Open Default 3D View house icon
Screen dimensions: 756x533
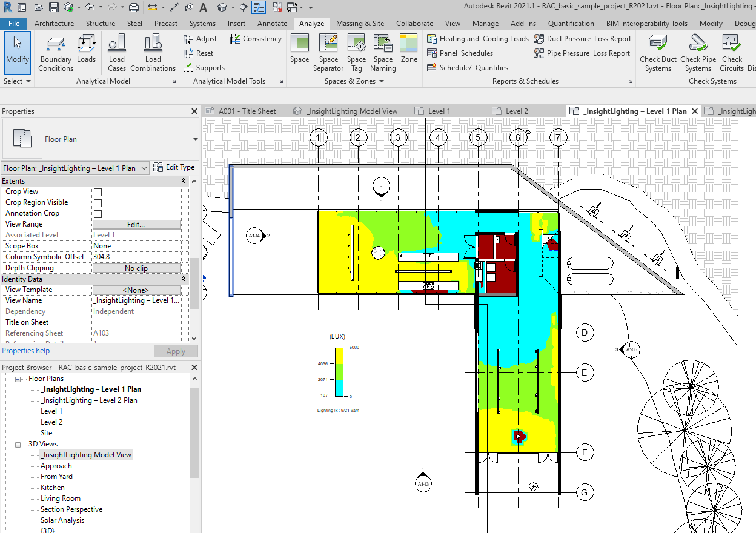222,7
